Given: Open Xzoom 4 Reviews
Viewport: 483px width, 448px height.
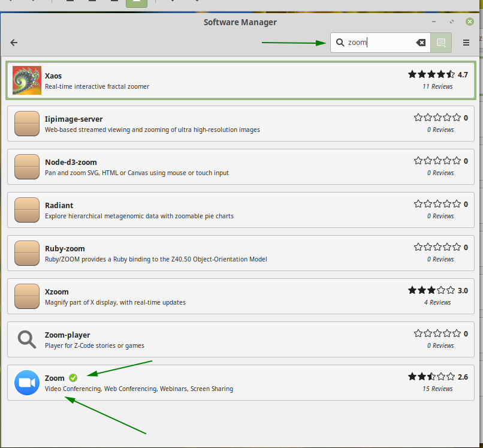Looking at the screenshot, I should tap(437, 302).
